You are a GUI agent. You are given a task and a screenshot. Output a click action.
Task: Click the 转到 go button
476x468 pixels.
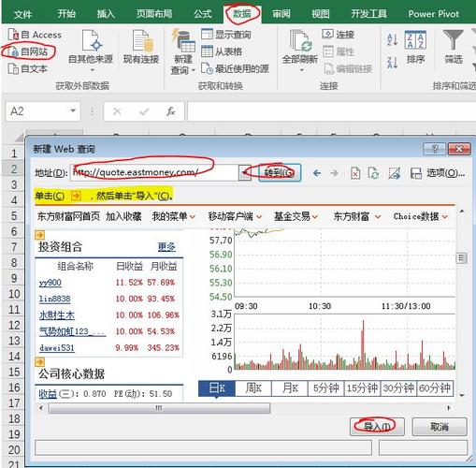point(280,172)
